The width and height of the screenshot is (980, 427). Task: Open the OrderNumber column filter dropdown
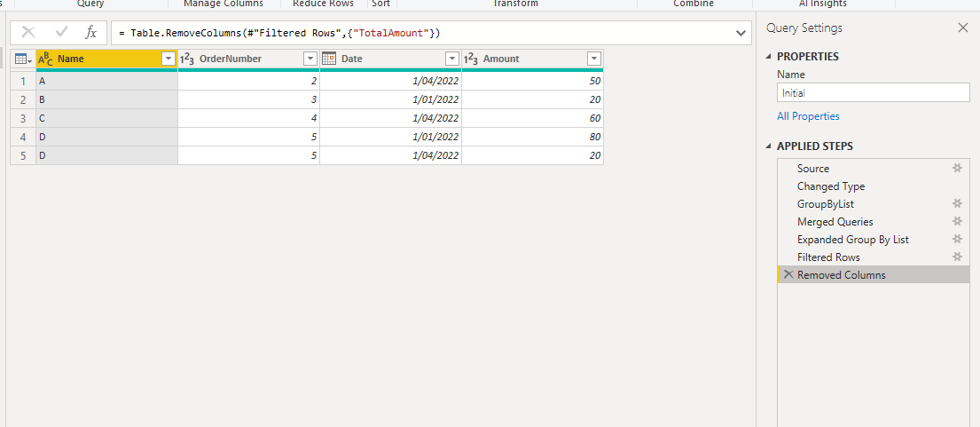310,59
